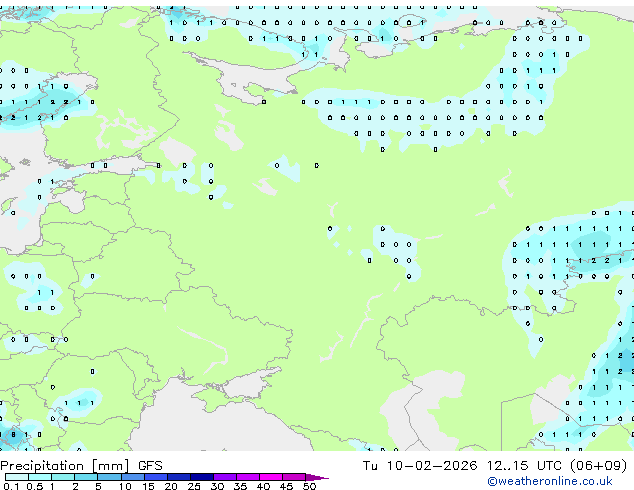Viewport: 634px width, 490px height.
Task: Click the 0.1–0.5 mm legend swatch
Action: click(17, 477)
